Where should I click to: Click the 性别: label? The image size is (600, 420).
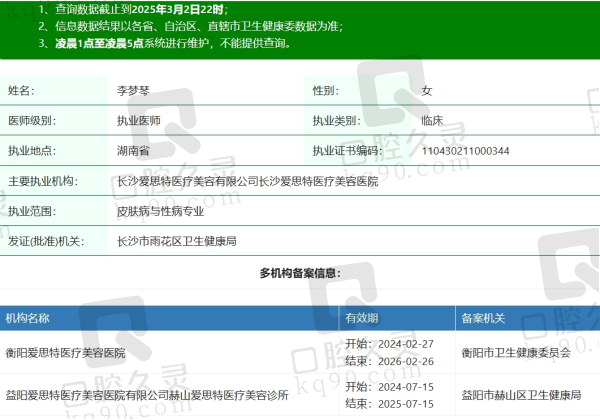326,91
